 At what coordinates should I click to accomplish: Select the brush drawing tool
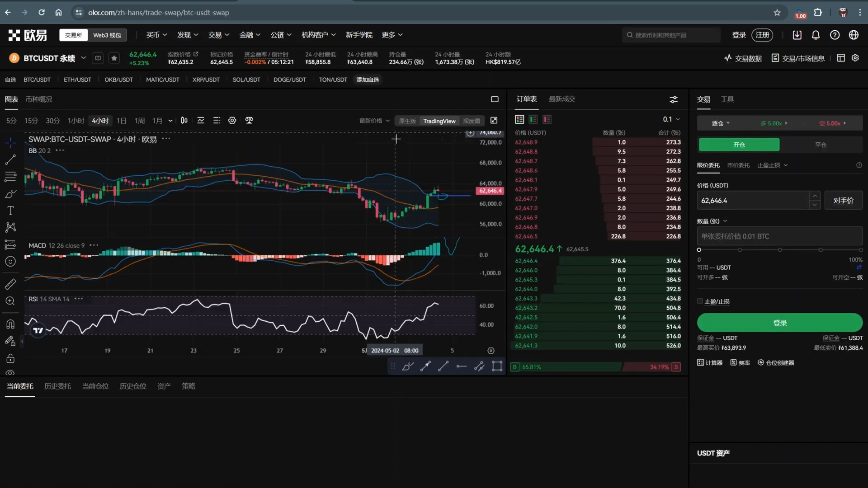click(x=10, y=194)
